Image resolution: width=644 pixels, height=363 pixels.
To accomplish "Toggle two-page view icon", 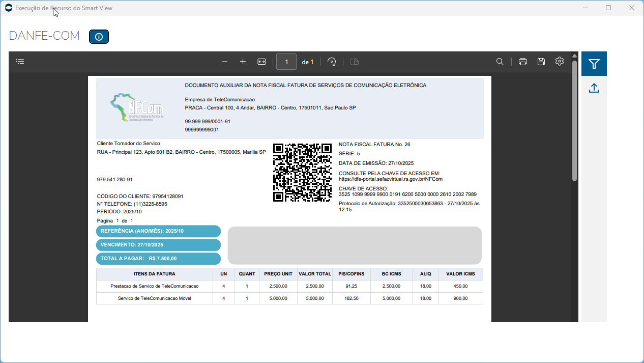I will (355, 62).
